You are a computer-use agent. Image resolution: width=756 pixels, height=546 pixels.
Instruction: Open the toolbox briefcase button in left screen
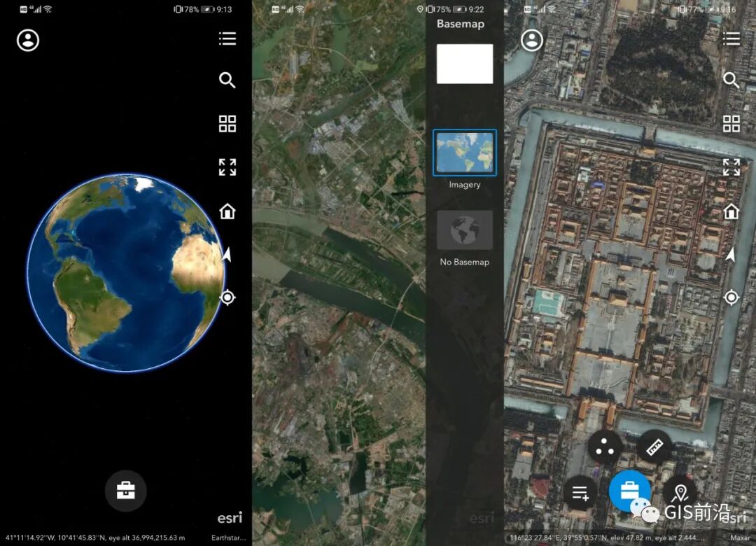click(x=125, y=491)
